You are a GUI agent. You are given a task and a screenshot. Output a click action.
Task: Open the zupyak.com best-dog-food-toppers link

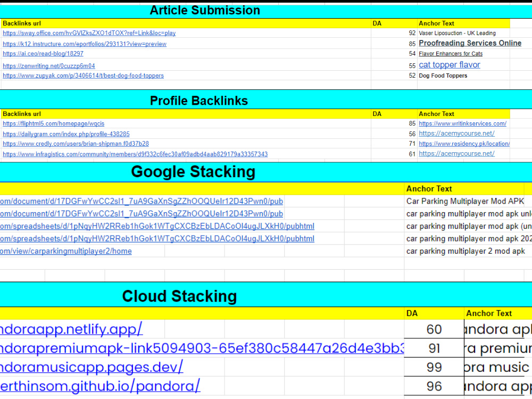click(x=83, y=76)
